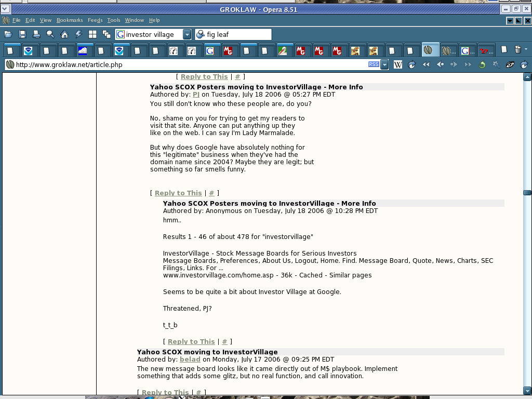532x399 pixels.
Task: Click the # link below the t_t_b signature
Action: point(224,342)
